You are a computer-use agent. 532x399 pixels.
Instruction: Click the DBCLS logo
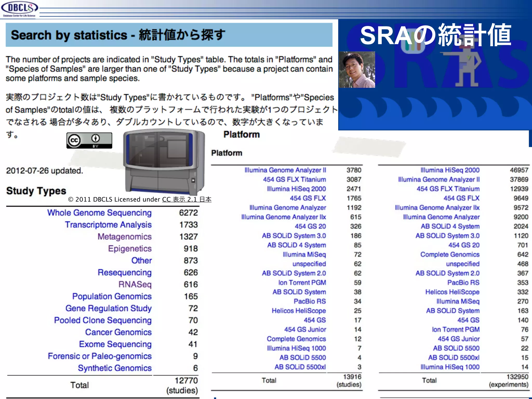coord(19,9)
